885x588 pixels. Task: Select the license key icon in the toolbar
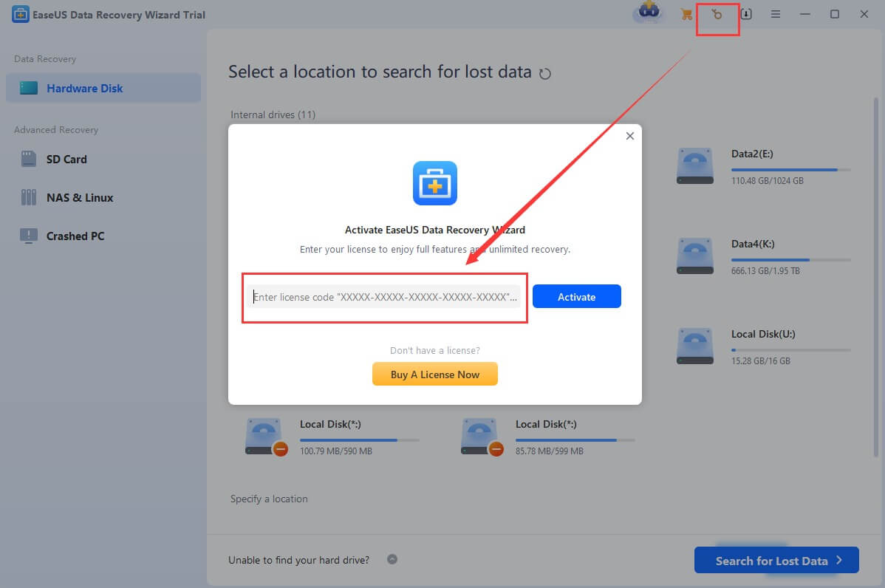click(x=717, y=14)
